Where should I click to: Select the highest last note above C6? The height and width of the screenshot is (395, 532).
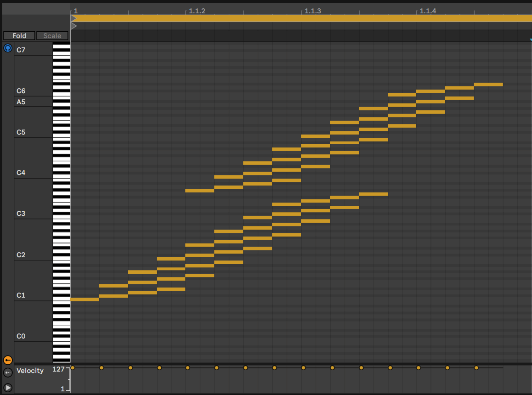point(488,85)
